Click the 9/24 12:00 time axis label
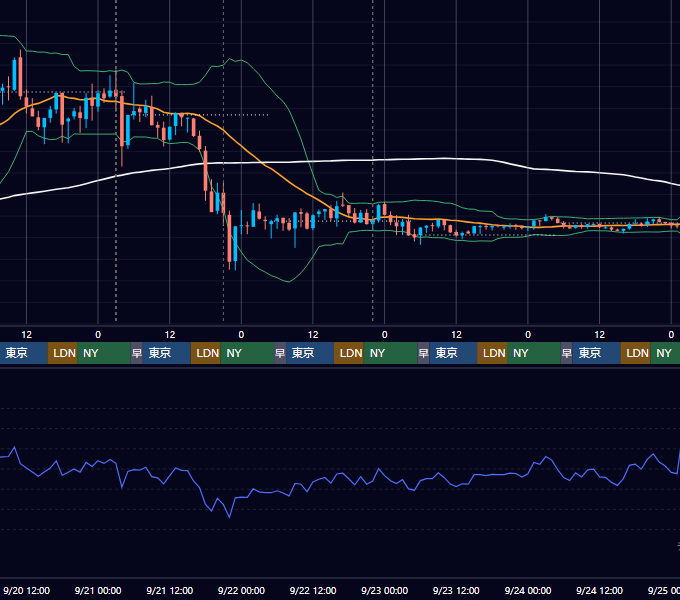680x600 pixels. coord(599,590)
